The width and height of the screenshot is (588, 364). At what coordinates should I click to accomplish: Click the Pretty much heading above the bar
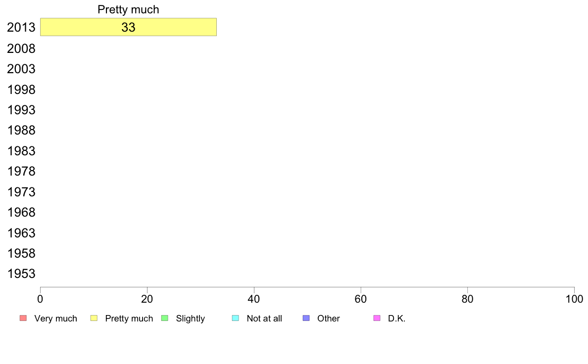pyautogui.click(x=128, y=9)
